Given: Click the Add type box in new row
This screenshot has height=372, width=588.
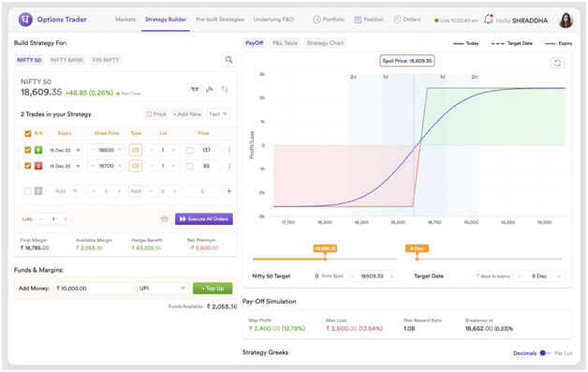Looking at the screenshot, I should [x=136, y=191].
